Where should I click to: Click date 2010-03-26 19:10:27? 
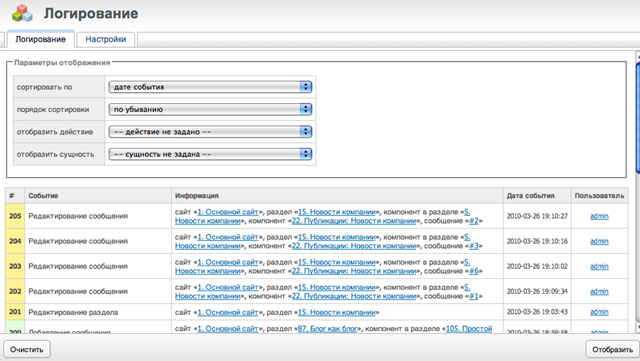point(537,216)
